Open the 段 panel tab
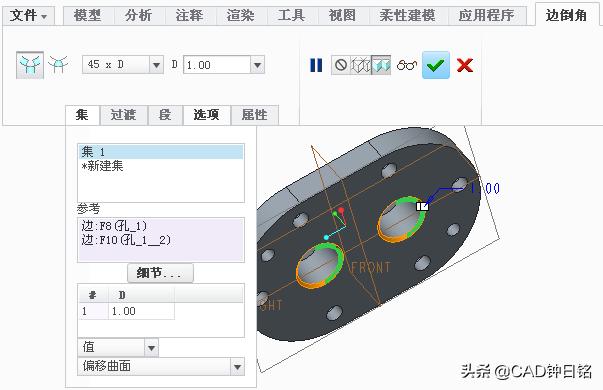Screen dimensions: 603x390 (165, 115)
